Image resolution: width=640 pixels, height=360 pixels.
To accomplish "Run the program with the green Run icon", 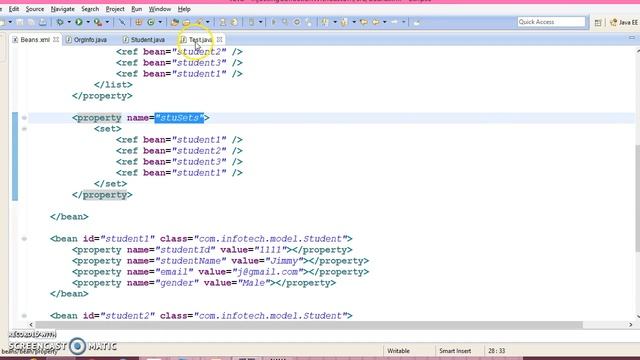I will click(x=79, y=22).
